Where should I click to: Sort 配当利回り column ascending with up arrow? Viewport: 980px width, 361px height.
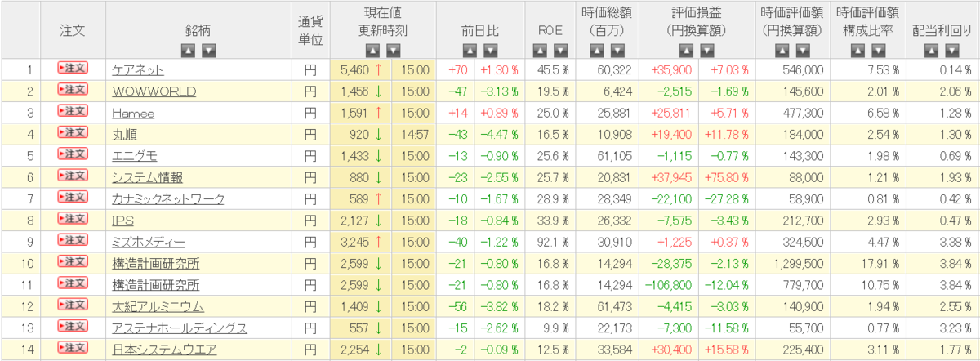tap(933, 51)
